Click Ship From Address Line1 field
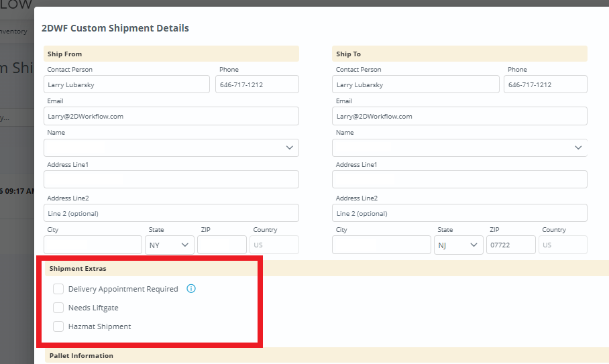 tap(171, 179)
